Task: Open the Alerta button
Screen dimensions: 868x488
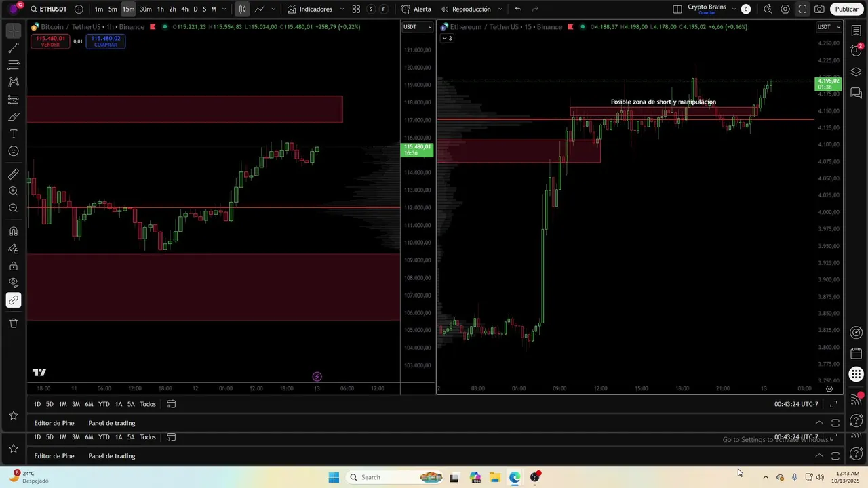Action: coord(416,9)
